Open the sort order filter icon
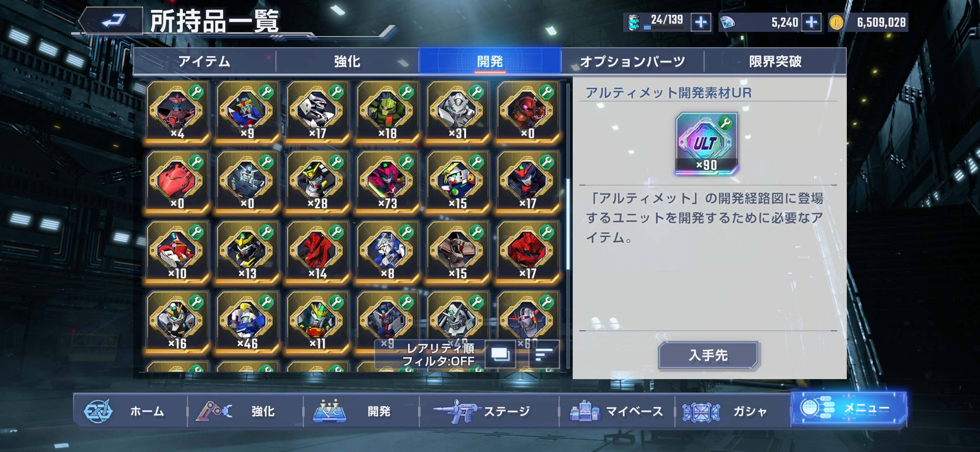This screenshot has height=452, width=980. click(x=544, y=355)
